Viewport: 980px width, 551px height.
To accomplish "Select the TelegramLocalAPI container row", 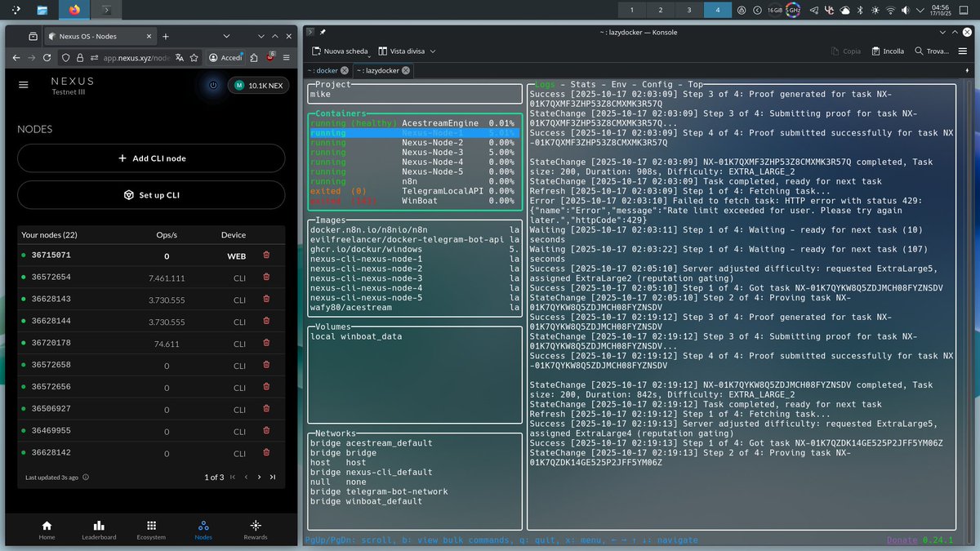I will pyautogui.click(x=412, y=191).
